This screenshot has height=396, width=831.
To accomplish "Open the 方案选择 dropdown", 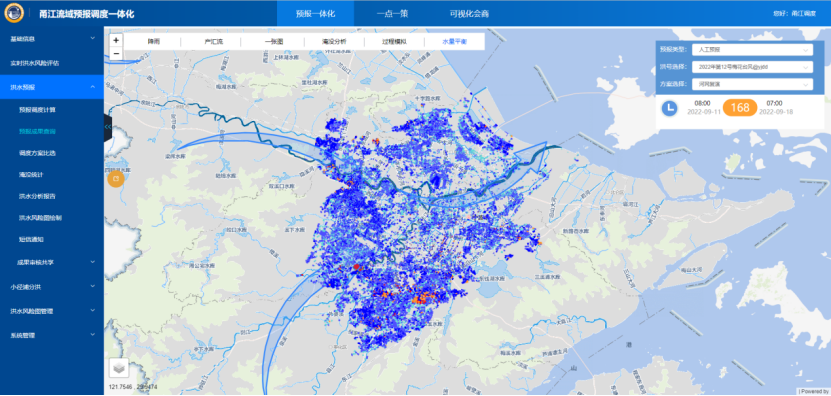I will [x=752, y=84].
